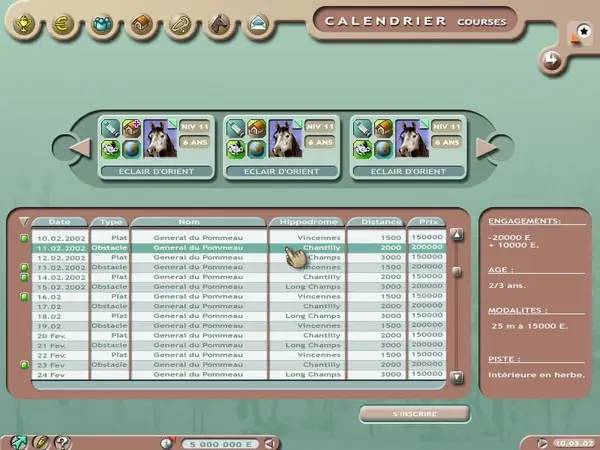The image size is (600, 450).
Task: Toggle green marker for 10.02.2002 race
Action: [24, 238]
